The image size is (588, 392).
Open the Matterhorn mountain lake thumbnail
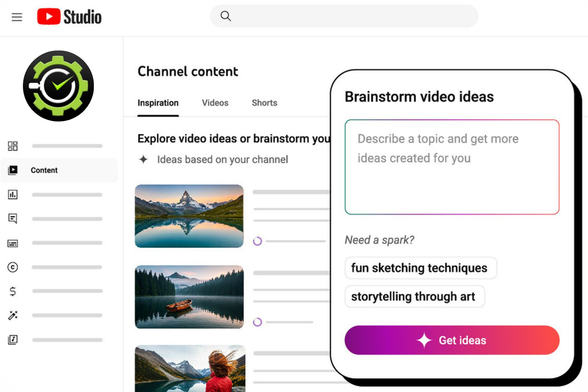pos(189,216)
